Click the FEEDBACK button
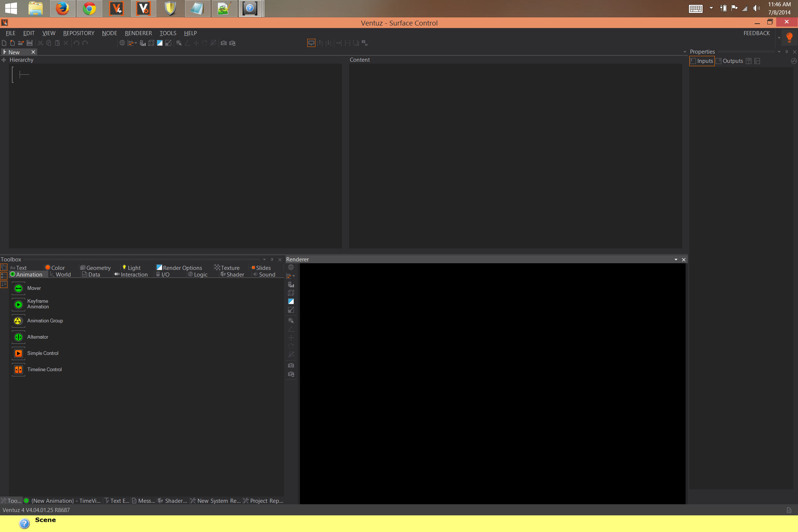798x532 pixels. (x=757, y=33)
